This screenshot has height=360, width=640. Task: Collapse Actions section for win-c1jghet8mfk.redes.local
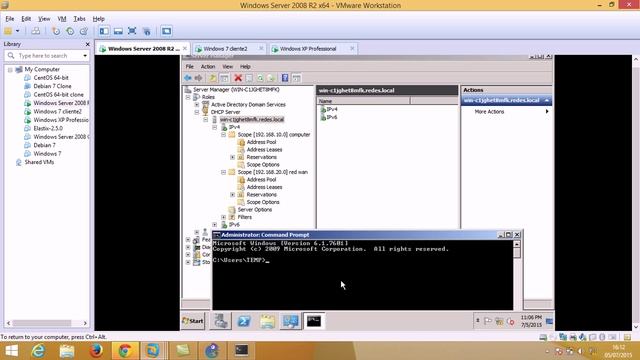point(547,100)
